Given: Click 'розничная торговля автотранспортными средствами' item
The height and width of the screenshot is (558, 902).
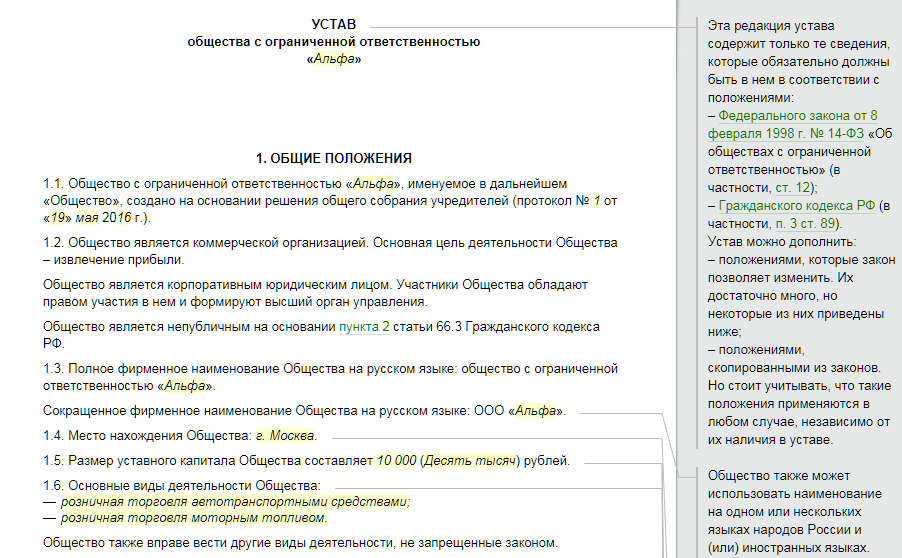Looking at the screenshot, I should click(235, 502).
